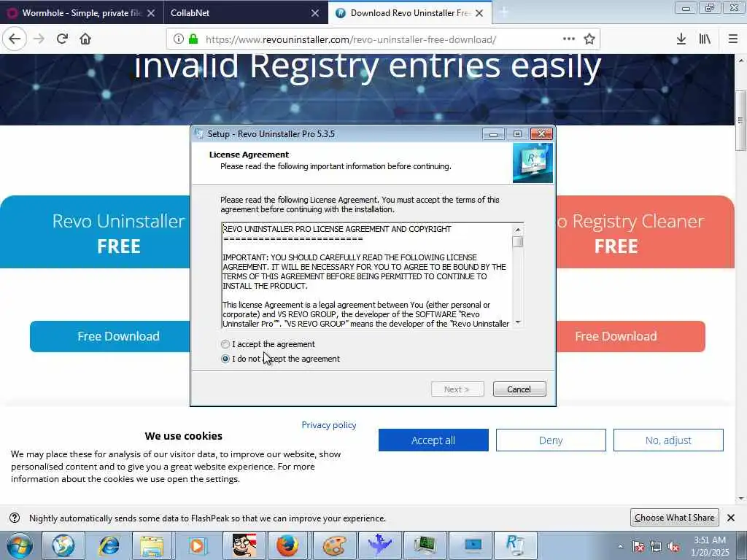Open the browser hamburger menu
This screenshot has height=560, width=747.
[x=732, y=39]
